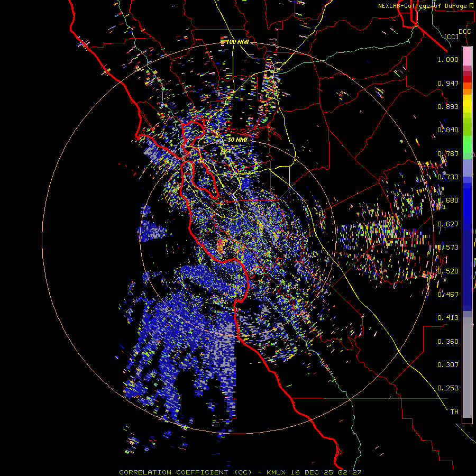Select the 1.000 legend value
This screenshot has height=476, width=476.
point(448,59)
